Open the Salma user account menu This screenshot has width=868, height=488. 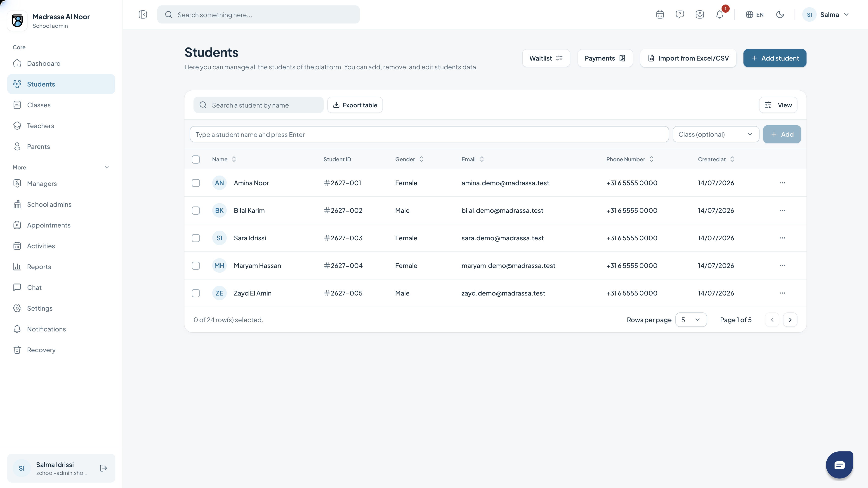(826, 14)
